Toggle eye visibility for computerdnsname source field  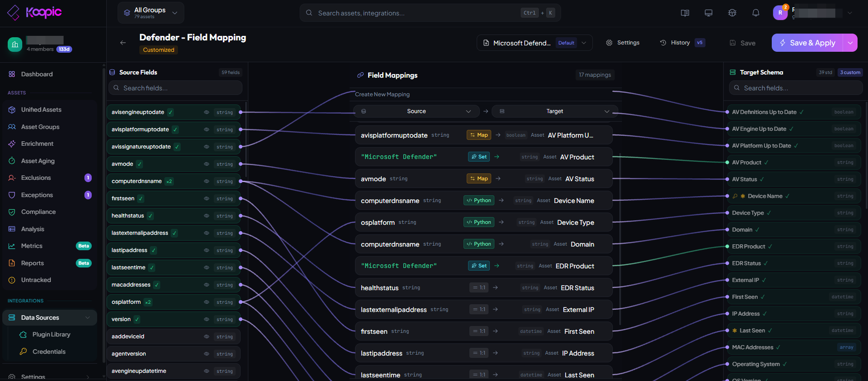pos(207,181)
